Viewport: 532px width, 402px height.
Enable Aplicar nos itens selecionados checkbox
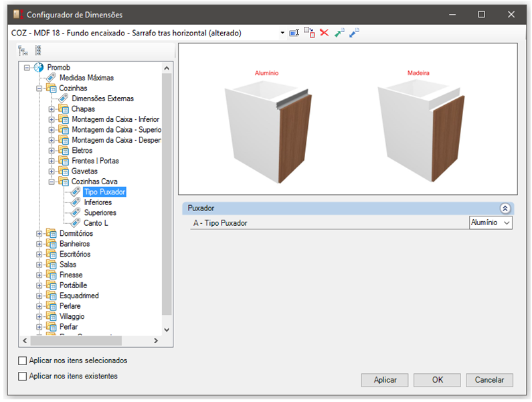tap(22, 360)
